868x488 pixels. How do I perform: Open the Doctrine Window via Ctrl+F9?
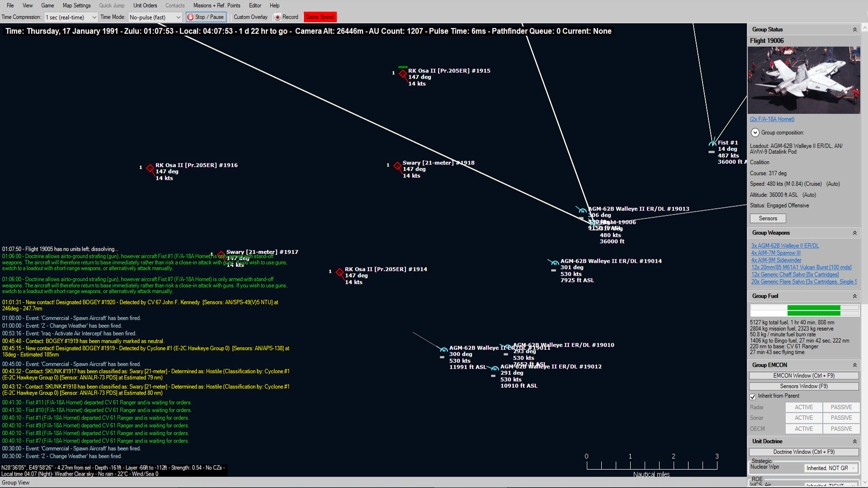[x=804, y=452]
